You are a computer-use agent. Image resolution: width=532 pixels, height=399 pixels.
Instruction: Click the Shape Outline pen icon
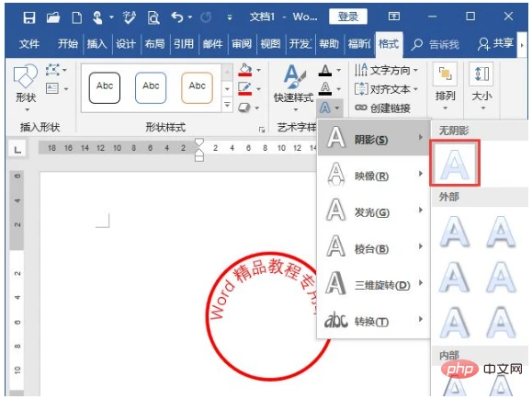pyautogui.click(x=245, y=89)
